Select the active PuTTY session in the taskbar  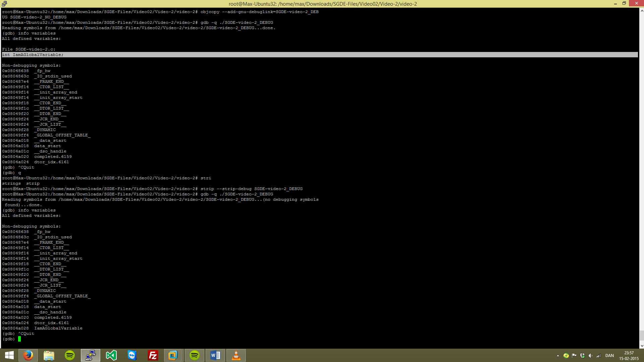(90, 355)
